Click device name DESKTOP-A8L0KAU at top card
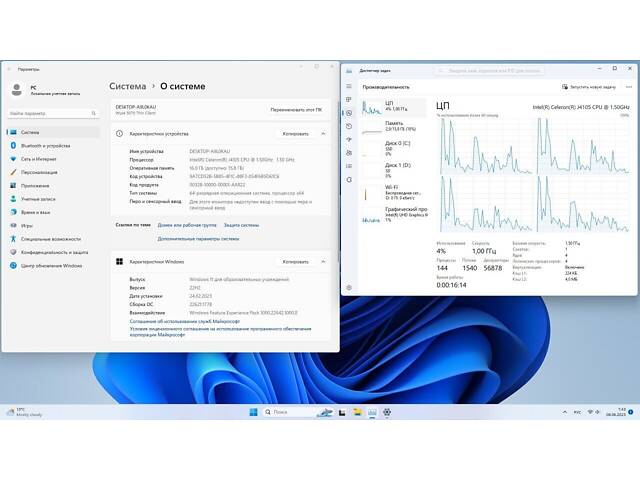This screenshot has height=480, width=640. 136,107
